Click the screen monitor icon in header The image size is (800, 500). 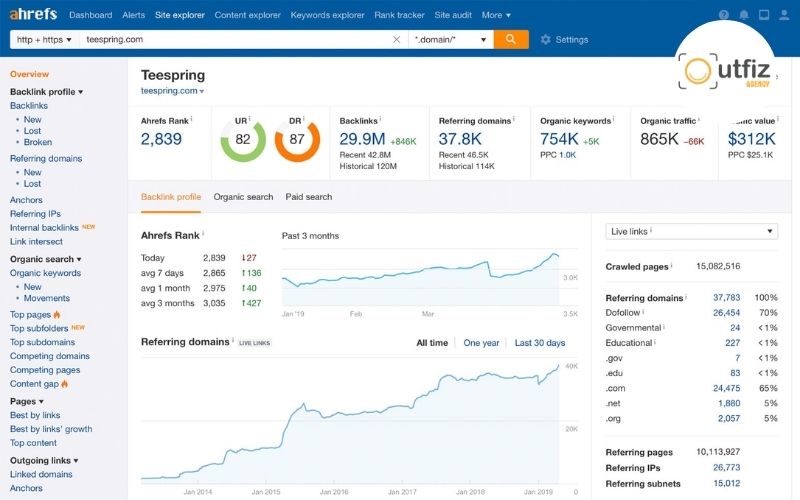pos(764,15)
